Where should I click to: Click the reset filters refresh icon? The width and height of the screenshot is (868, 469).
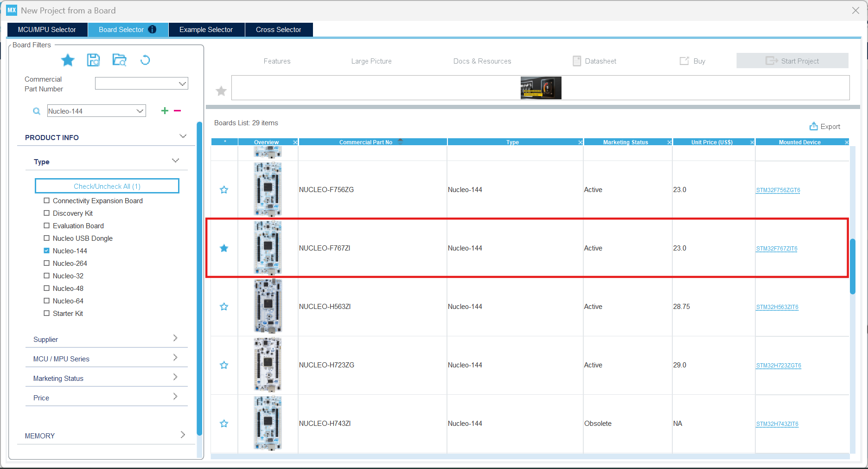point(145,60)
